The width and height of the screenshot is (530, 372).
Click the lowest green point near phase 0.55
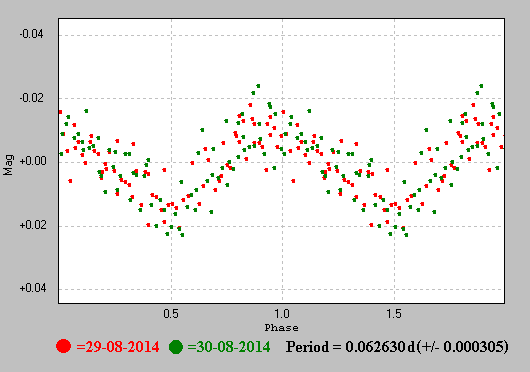click(x=183, y=235)
